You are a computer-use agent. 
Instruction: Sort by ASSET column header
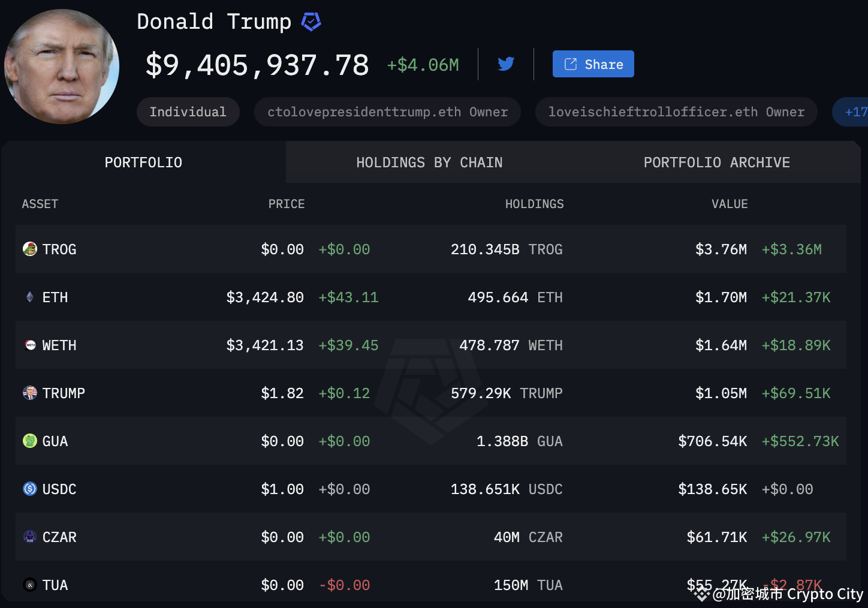pyautogui.click(x=40, y=204)
